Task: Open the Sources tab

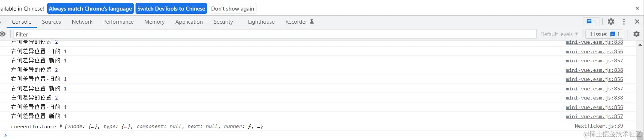Action: (x=52, y=22)
